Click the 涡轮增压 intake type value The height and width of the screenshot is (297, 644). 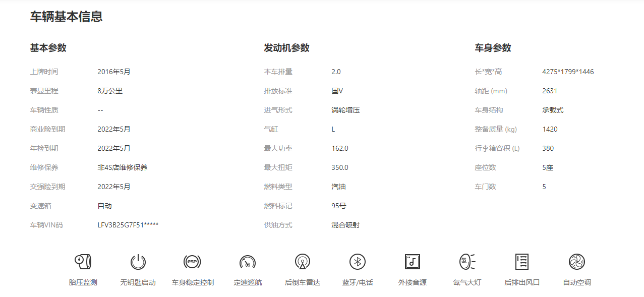click(345, 110)
